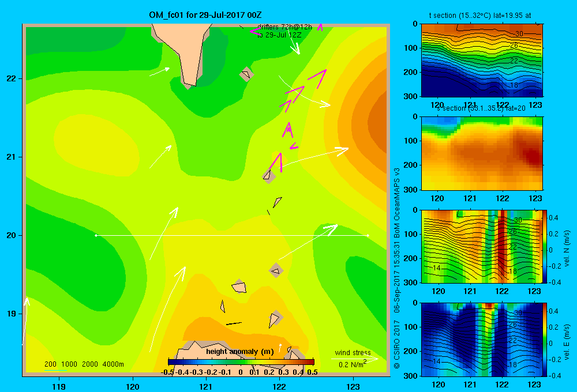This screenshot has width=577, height=392.
Task: Click longitude label 123 below main map
Action: (x=353, y=386)
